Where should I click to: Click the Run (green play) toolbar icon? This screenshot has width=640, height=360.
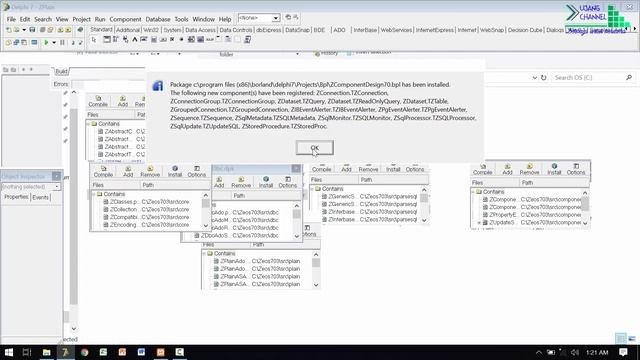click(x=47, y=42)
